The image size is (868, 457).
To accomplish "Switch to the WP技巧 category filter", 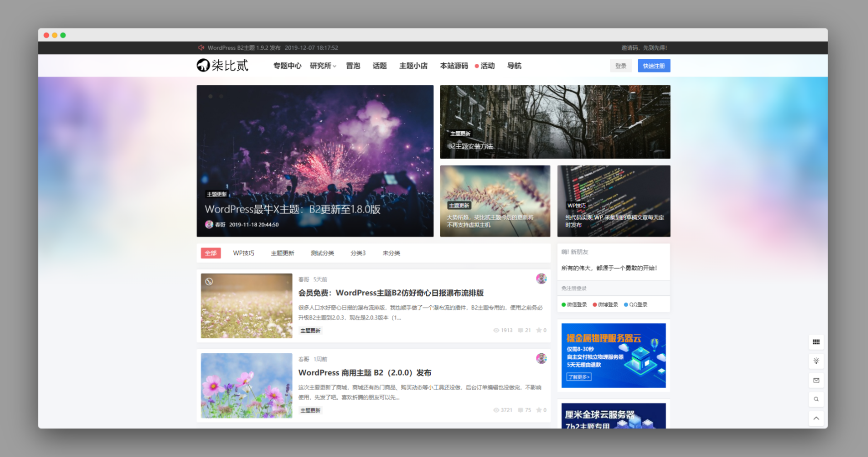I will point(244,253).
